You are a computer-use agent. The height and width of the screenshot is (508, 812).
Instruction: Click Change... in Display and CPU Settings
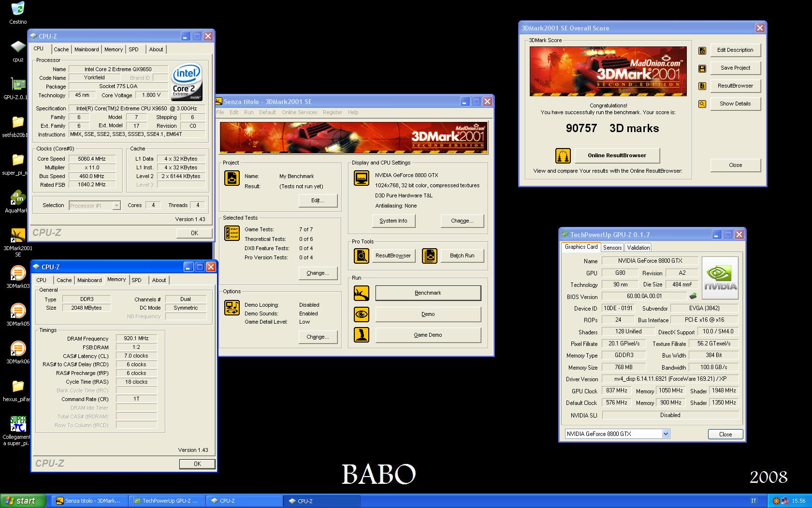click(x=462, y=221)
